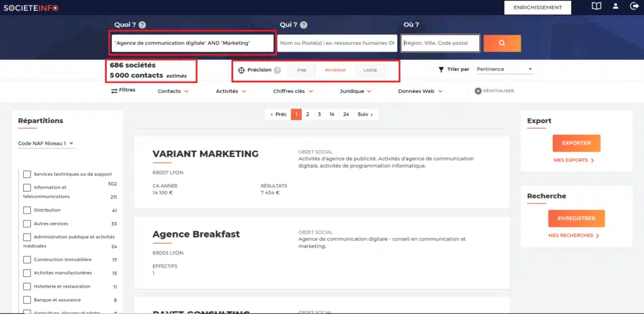Viewport: 644px width, 314px height.
Task: Open the Contacts filter menu
Action: click(x=173, y=91)
